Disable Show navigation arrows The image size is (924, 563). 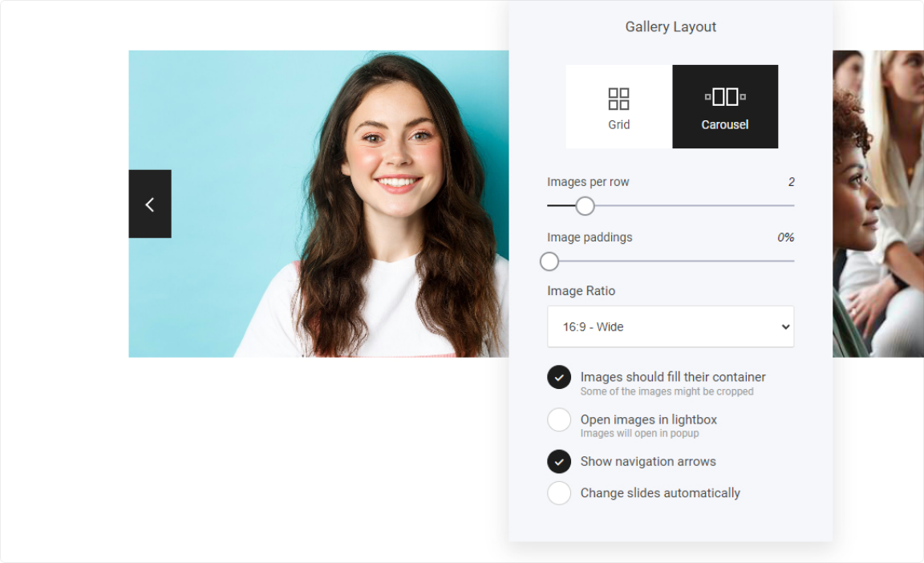(x=559, y=462)
